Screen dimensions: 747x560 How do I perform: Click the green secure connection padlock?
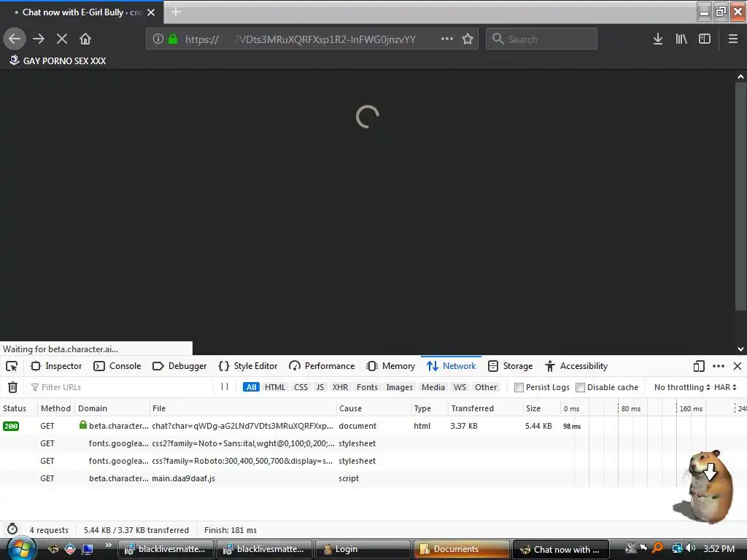point(173,39)
